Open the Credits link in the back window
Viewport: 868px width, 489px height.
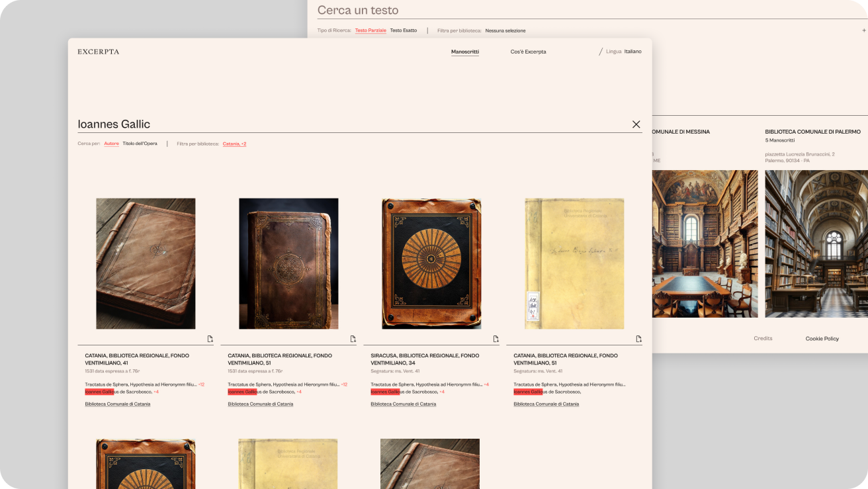[x=763, y=339]
